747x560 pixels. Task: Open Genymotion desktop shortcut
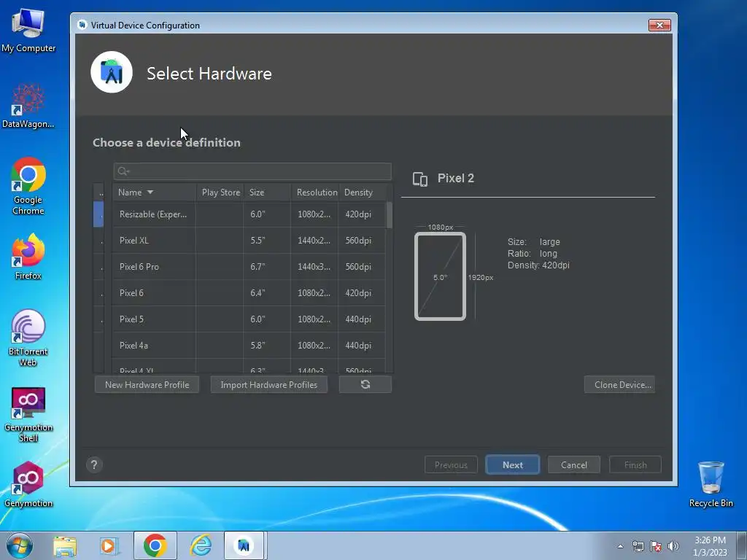[28, 484]
